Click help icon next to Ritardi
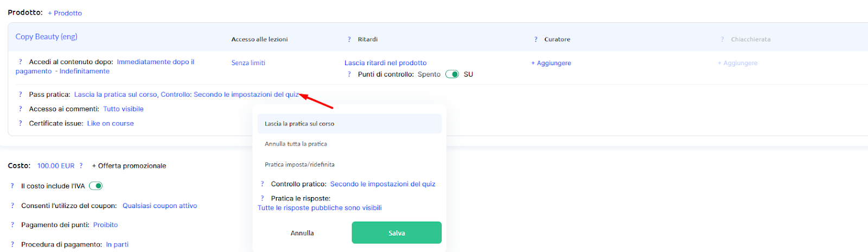 (x=349, y=39)
